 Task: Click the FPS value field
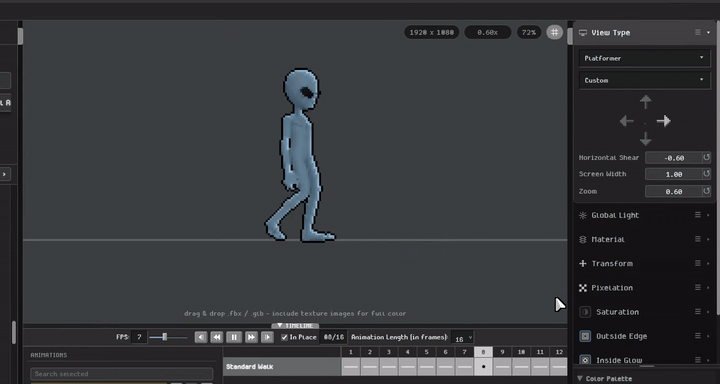(139, 337)
